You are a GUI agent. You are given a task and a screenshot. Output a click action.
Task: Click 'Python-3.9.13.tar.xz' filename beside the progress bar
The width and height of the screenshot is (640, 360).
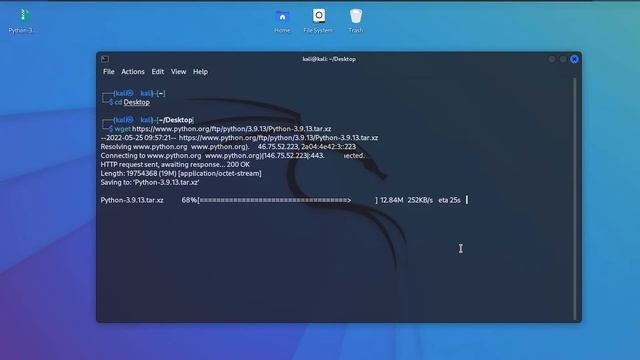click(x=132, y=200)
